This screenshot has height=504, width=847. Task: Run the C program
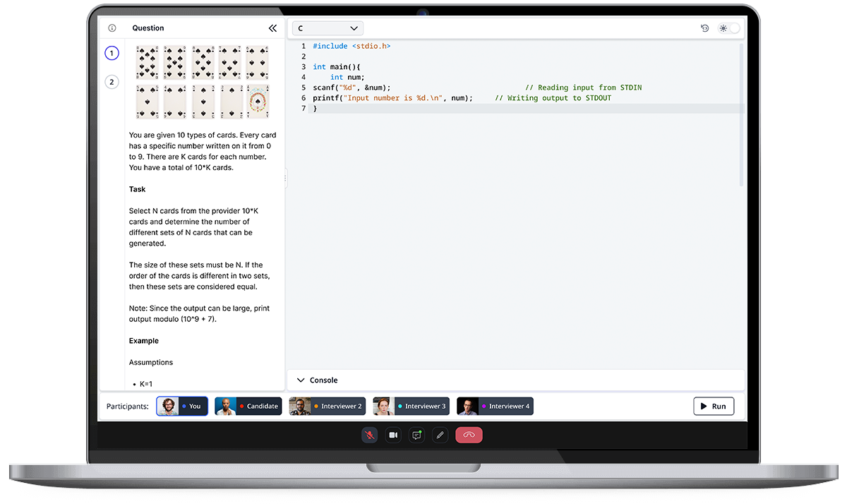coord(714,406)
